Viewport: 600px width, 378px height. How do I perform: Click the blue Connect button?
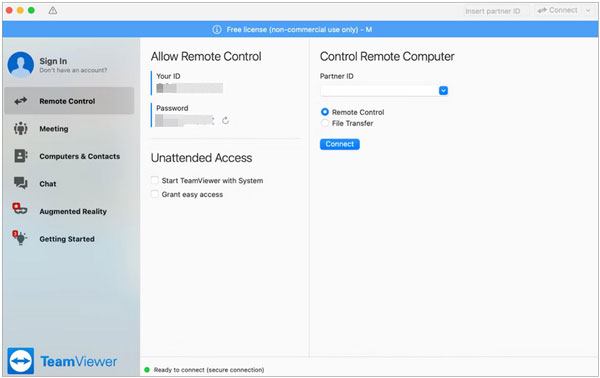340,144
